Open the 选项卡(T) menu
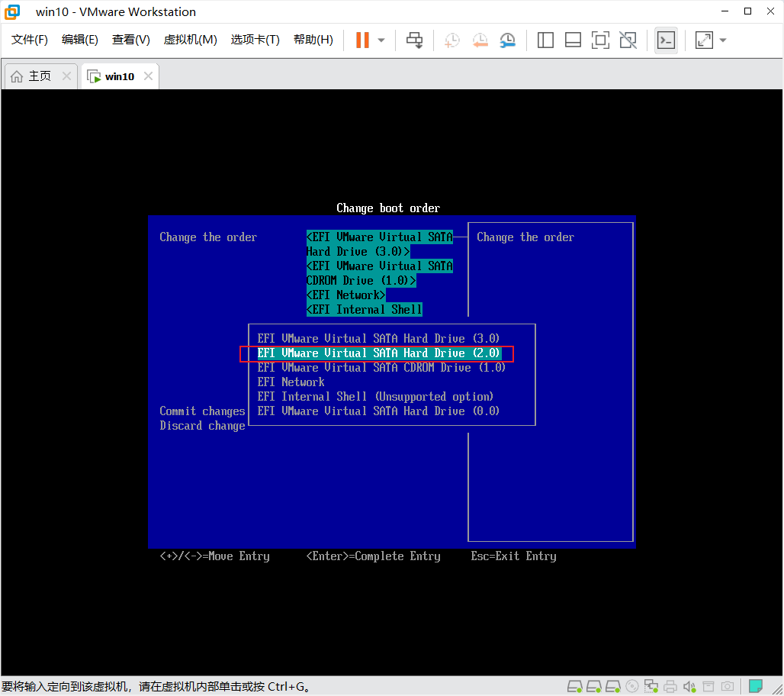 click(x=255, y=40)
